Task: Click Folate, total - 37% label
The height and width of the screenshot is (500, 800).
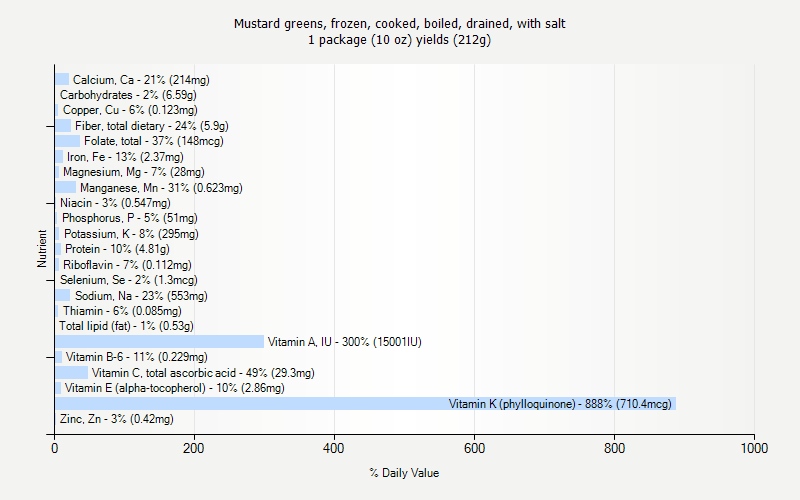Action: pos(154,141)
